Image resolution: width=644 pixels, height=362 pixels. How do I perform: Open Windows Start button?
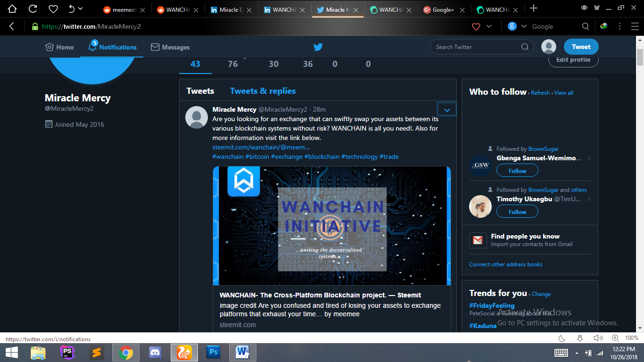11,353
